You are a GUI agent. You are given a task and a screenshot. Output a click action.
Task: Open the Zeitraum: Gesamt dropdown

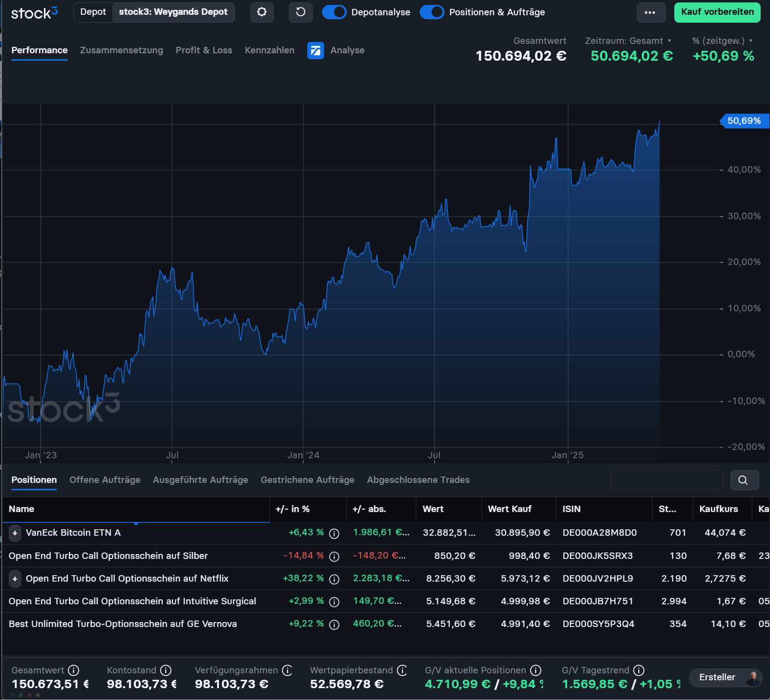(x=628, y=41)
